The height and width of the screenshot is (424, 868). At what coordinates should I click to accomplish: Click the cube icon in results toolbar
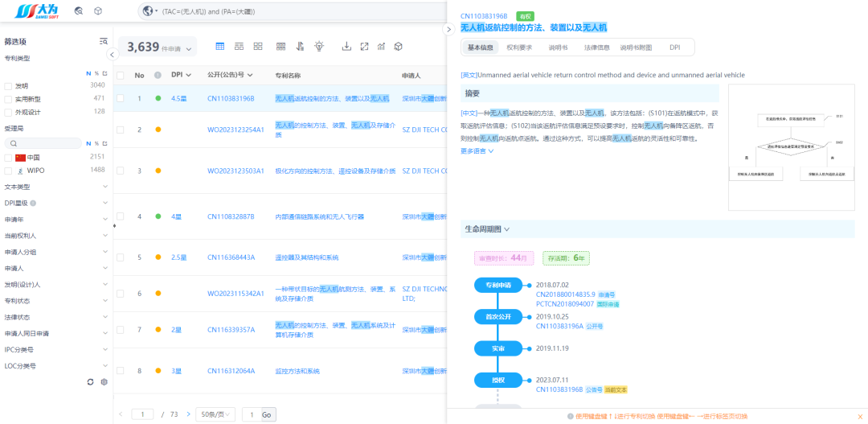pos(398,47)
